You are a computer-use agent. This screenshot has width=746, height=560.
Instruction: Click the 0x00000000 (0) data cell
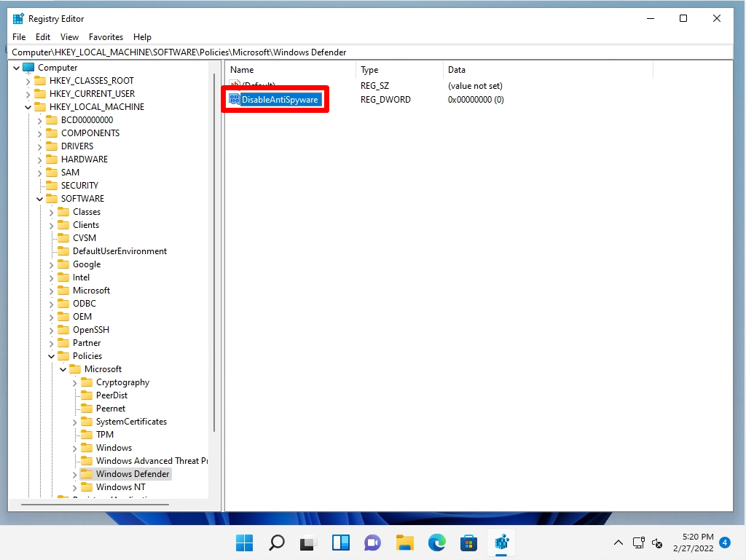[476, 99]
